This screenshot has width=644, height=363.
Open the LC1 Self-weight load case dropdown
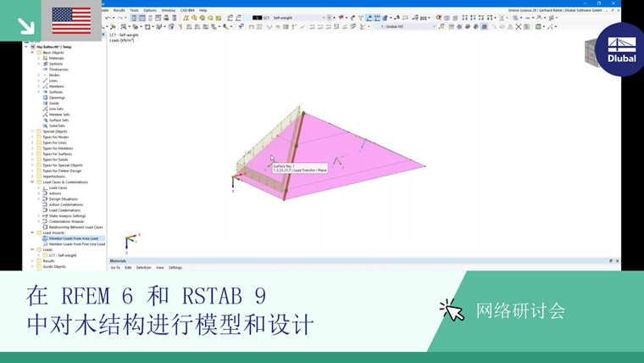323,18
